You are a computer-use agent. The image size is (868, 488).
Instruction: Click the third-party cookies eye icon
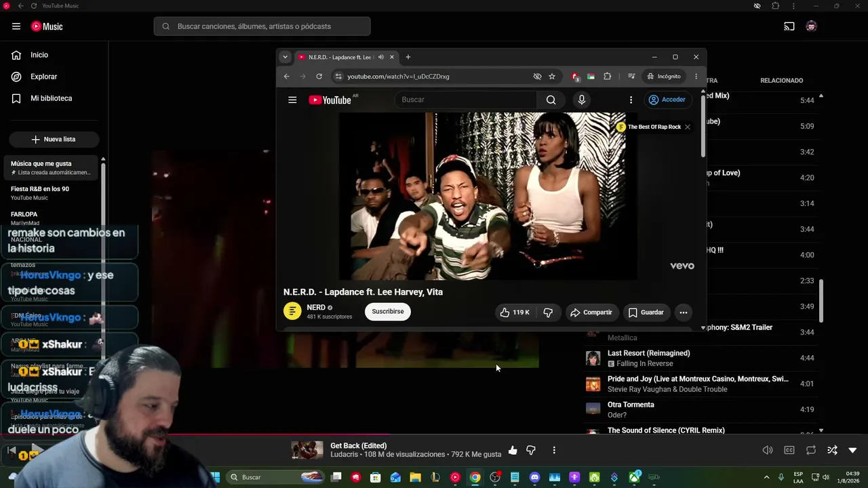(537, 77)
